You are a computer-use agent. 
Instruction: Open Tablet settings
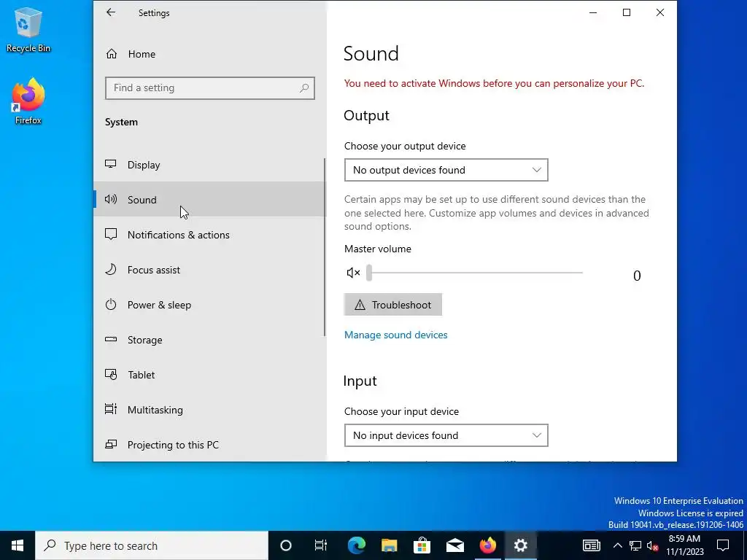[x=209, y=375]
